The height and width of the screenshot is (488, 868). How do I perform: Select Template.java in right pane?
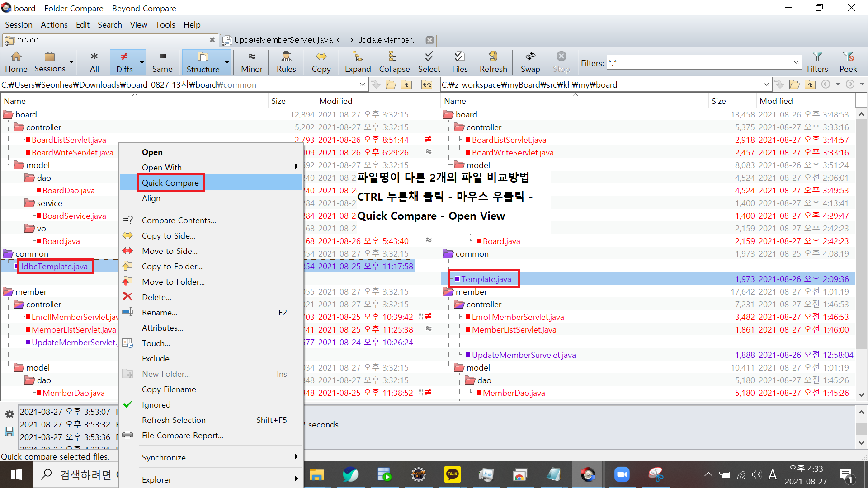tap(486, 279)
